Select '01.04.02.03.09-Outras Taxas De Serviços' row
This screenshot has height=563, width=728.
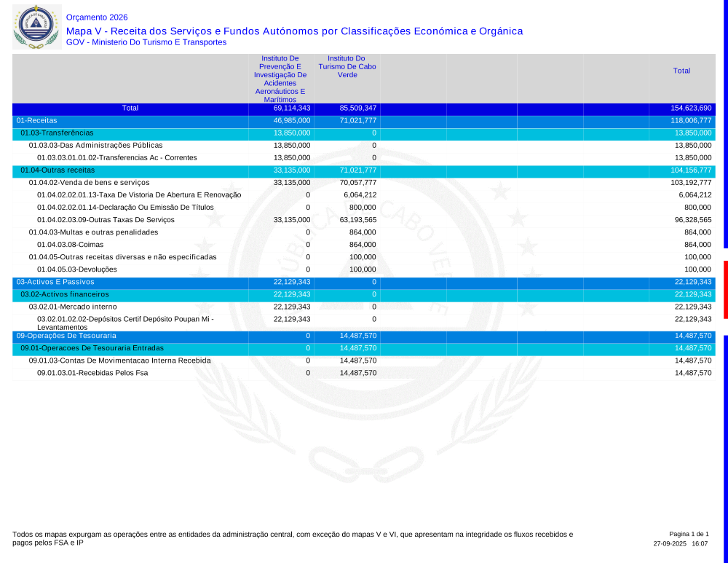[x=106, y=220]
